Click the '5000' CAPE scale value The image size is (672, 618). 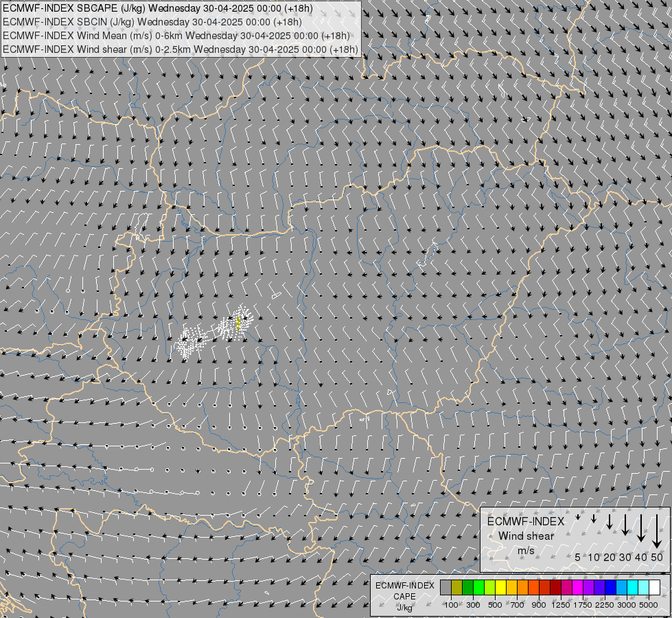[649, 605]
